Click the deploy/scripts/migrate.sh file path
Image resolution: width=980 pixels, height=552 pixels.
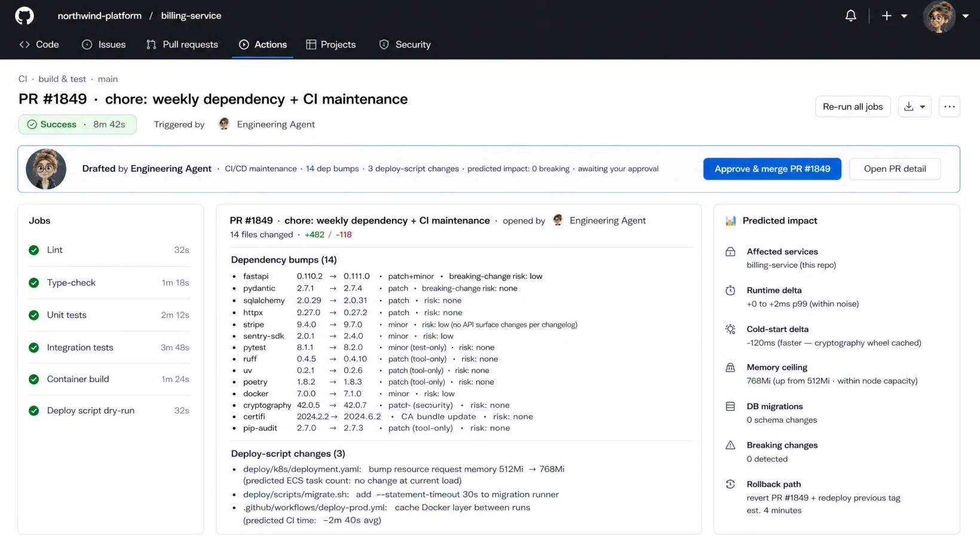coord(296,495)
